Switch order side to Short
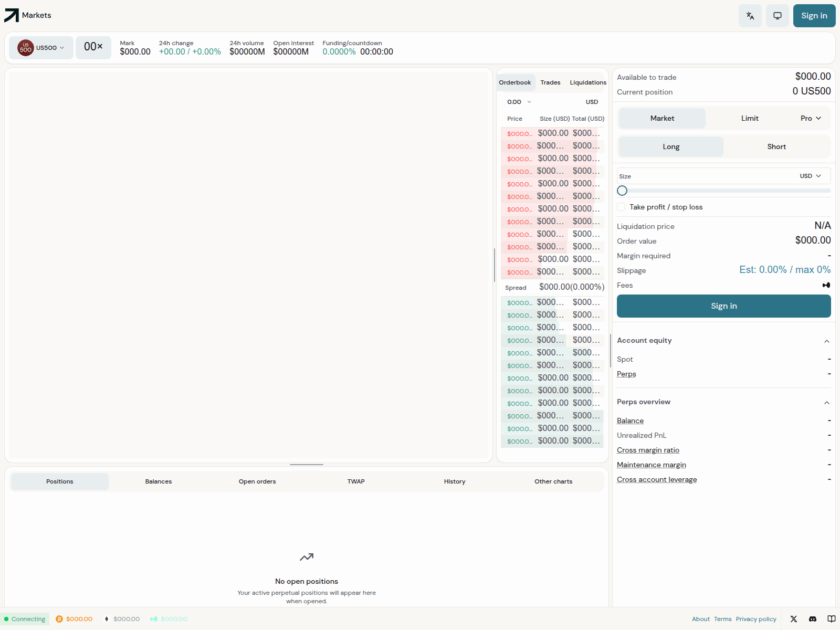Screen dimensions: 840x630 pos(776,146)
